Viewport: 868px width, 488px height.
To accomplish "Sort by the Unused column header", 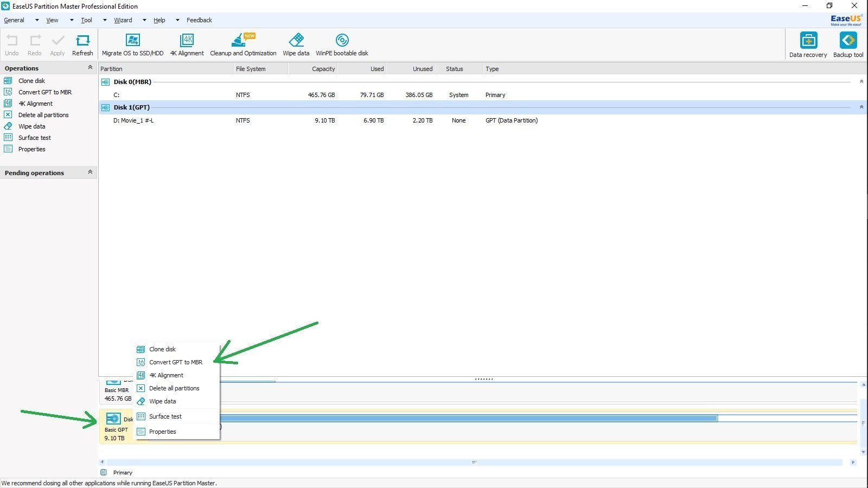I will tap(410, 69).
